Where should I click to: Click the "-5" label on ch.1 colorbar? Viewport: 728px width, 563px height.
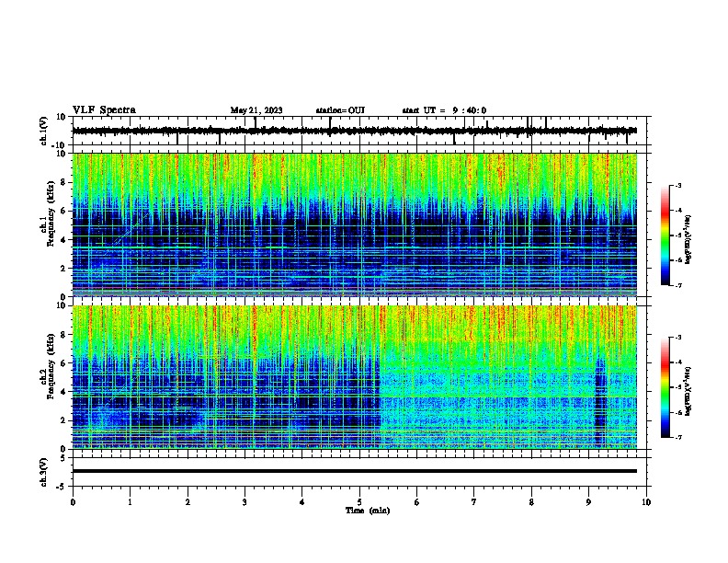[677, 236]
